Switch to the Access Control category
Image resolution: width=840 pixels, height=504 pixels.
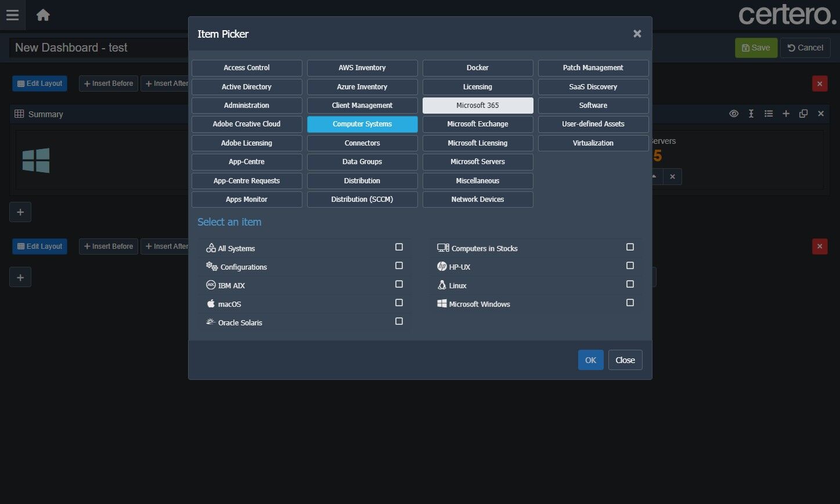(x=247, y=68)
